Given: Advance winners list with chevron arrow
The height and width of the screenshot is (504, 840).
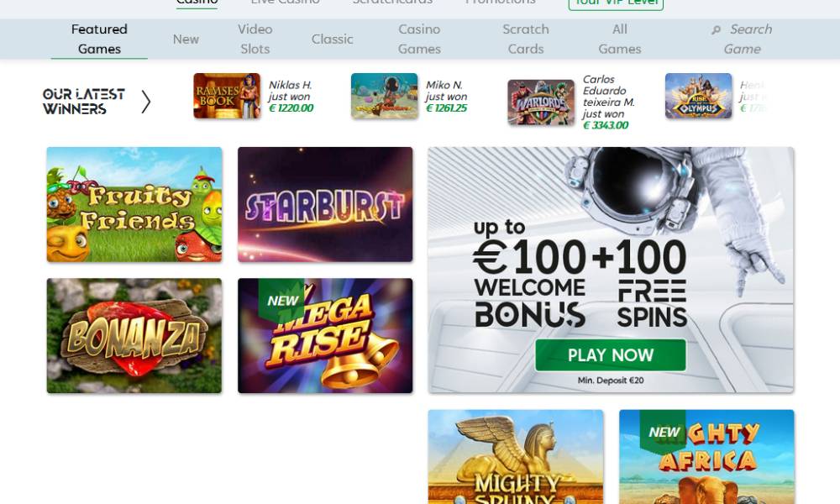Looking at the screenshot, I should (145, 102).
